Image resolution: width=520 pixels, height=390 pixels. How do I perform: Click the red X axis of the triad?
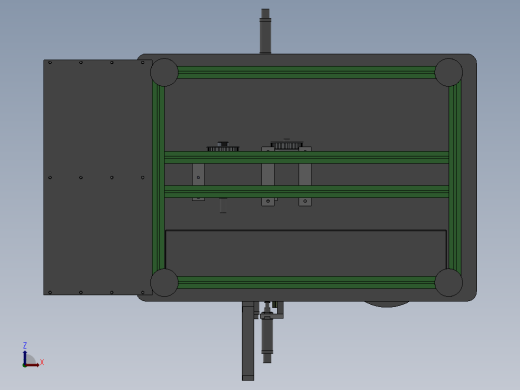pos(32,365)
